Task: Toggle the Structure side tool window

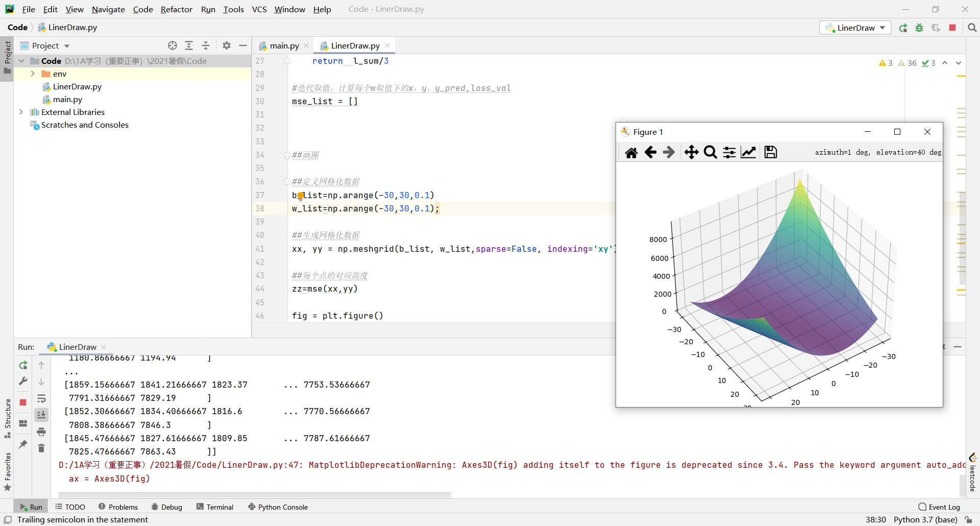Action: click(x=7, y=418)
